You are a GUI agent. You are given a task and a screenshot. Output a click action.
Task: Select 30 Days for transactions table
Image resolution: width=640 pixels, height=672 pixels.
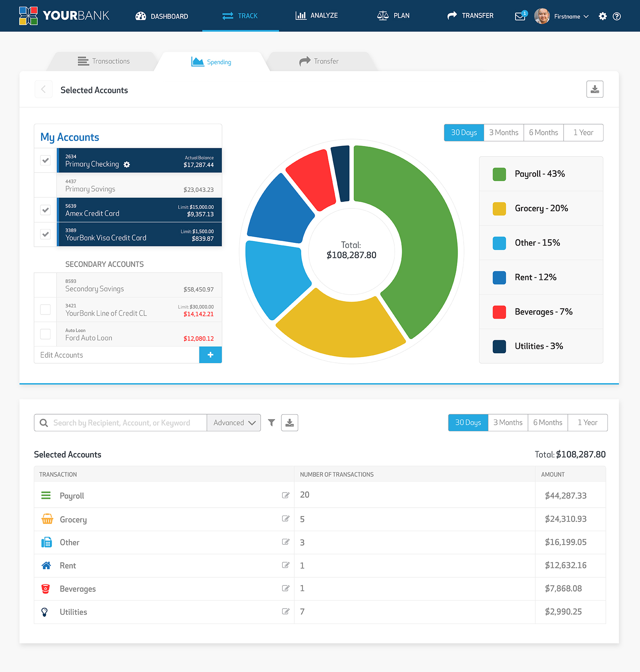pyautogui.click(x=468, y=423)
